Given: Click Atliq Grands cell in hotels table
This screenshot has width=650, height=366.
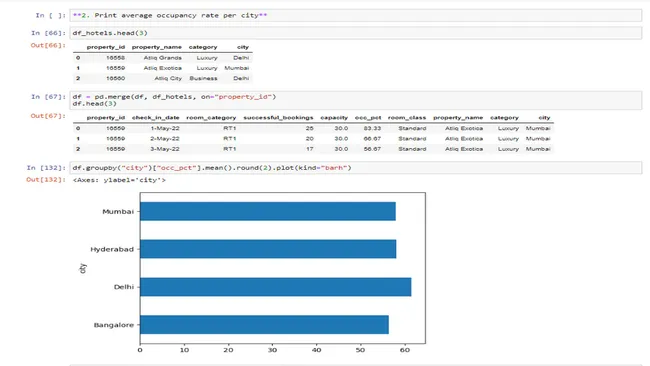Looking at the screenshot, I should (x=162, y=58).
